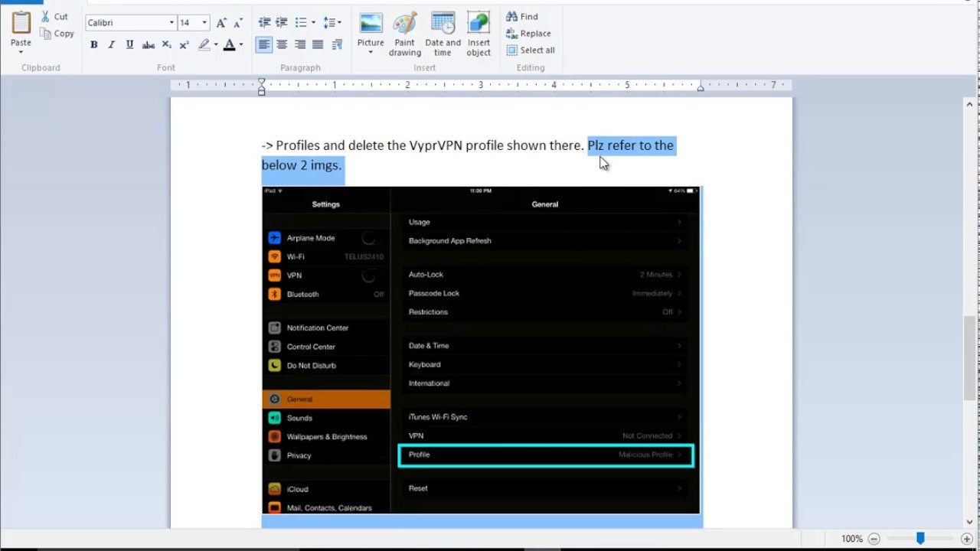
Task: Cut the selected text
Action: tap(54, 16)
